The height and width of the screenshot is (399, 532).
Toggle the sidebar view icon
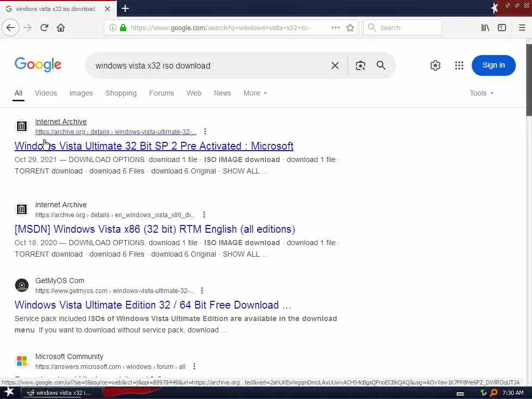[502, 28]
